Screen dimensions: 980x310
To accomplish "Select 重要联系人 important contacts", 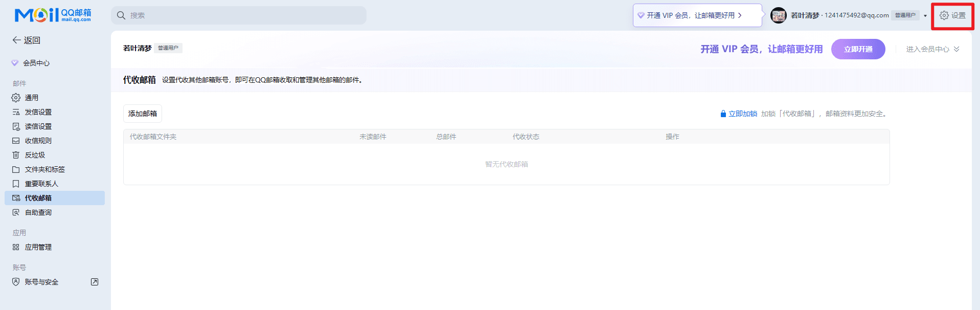I will (41, 184).
